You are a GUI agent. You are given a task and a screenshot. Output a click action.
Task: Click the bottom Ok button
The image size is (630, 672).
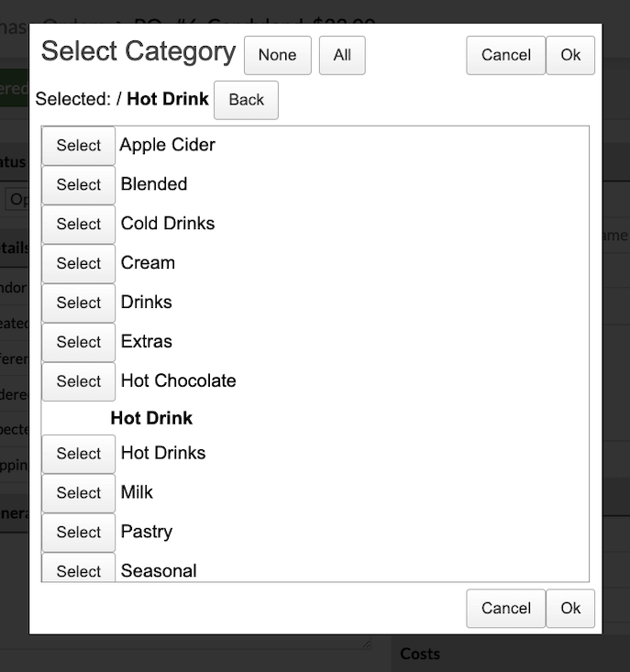tap(570, 609)
